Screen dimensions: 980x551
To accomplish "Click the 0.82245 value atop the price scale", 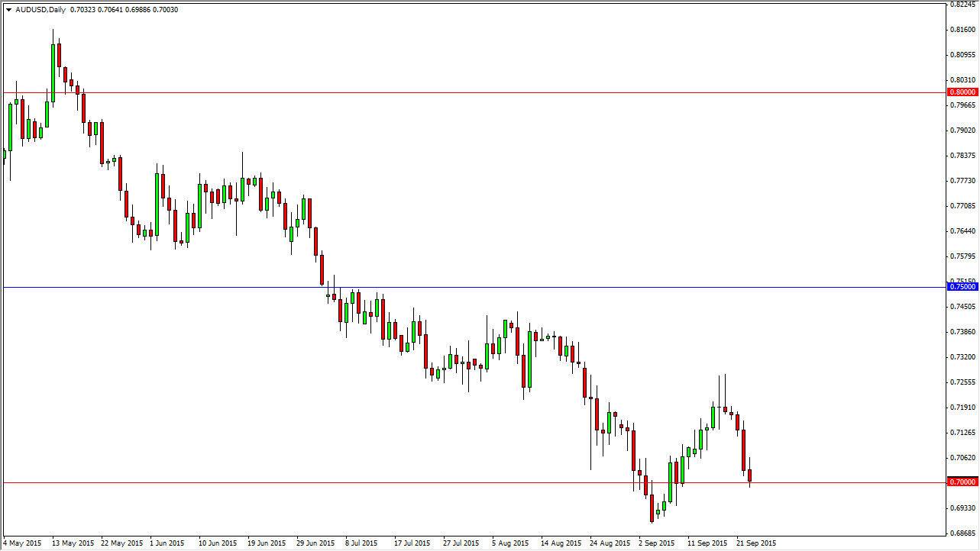I will pos(961,6).
